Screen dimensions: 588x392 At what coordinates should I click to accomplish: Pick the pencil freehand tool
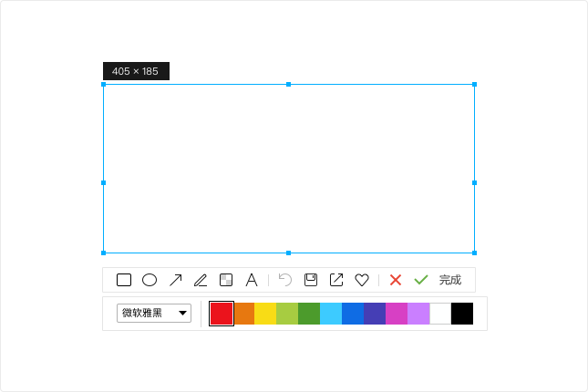coord(201,280)
